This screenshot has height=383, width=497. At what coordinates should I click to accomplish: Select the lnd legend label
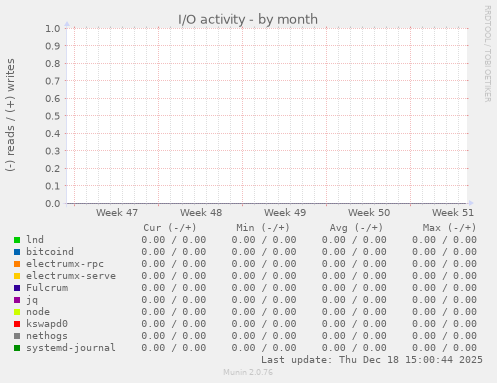[x=35, y=239]
